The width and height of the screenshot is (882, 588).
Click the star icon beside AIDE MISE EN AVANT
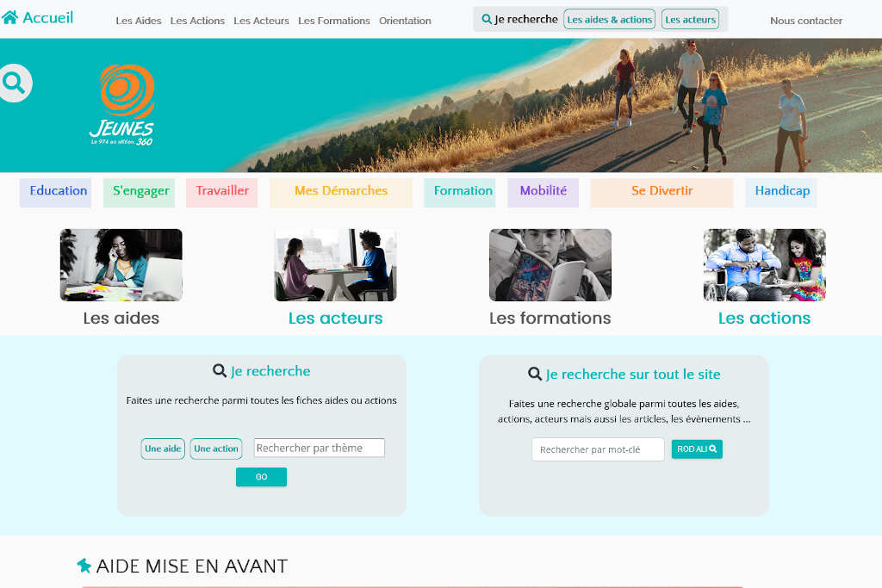click(x=84, y=566)
